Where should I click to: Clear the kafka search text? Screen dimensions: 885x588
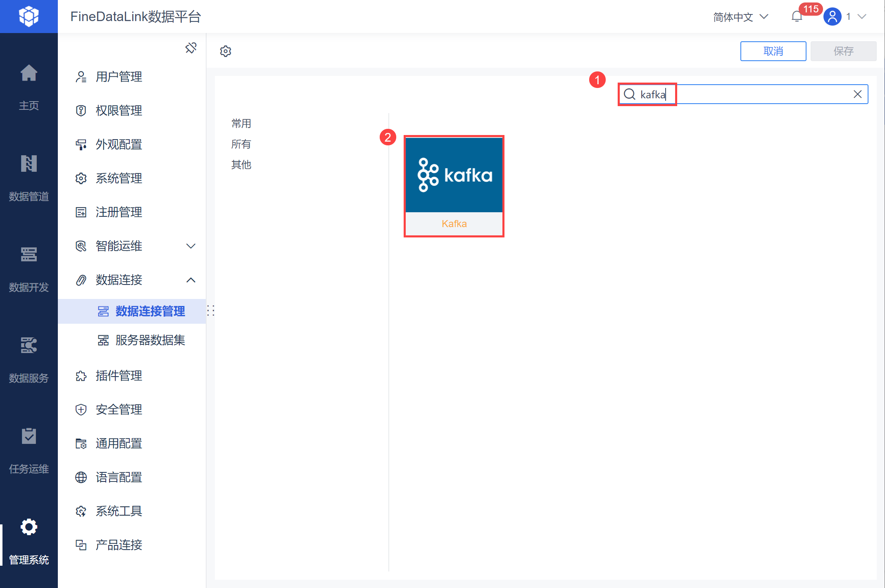pyautogui.click(x=857, y=95)
